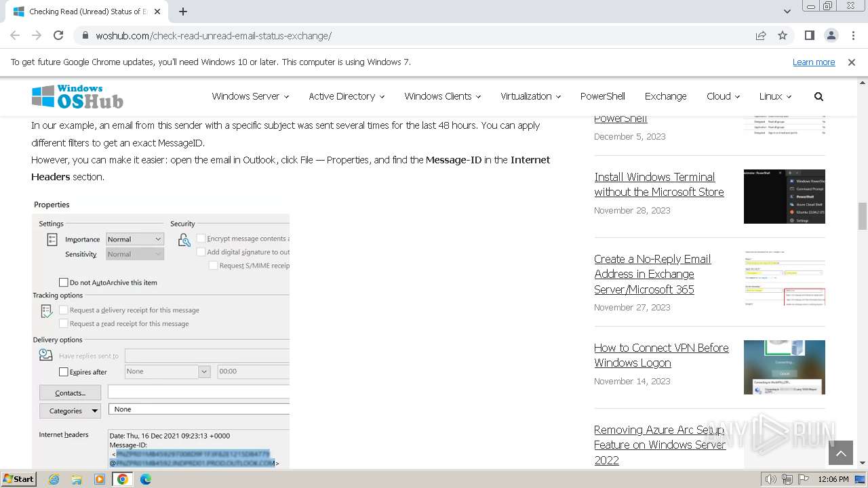The width and height of the screenshot is (868, 488).
Task: Click the view site information lock icon
Action: click(x=85, y=35)
